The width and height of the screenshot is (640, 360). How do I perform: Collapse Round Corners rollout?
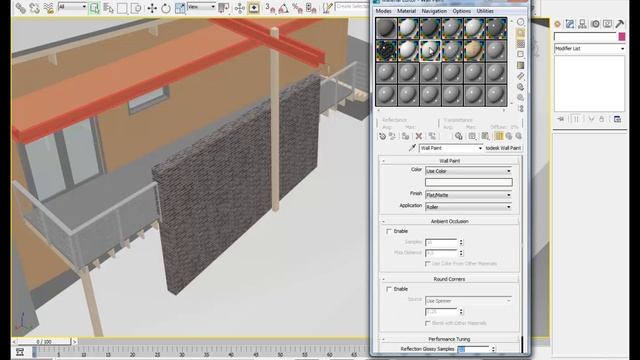pos(449,279)
